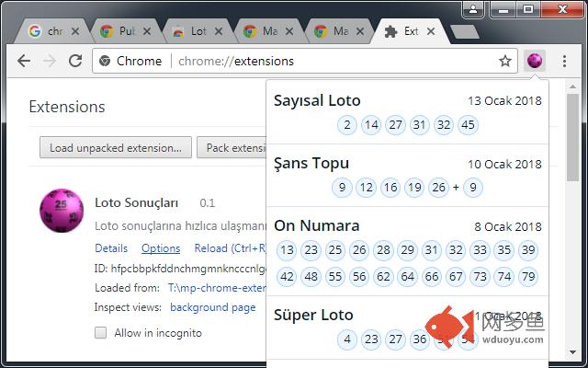The width and height of the screenshot is (588, 368).
Task: Click the date 10 Ocak 2018
Action: [504, 164]
